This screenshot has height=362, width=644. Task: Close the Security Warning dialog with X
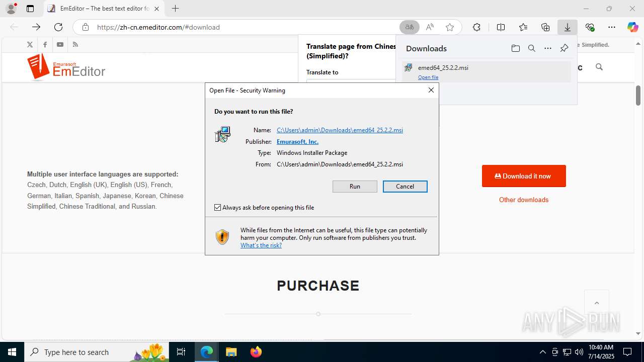431,90
